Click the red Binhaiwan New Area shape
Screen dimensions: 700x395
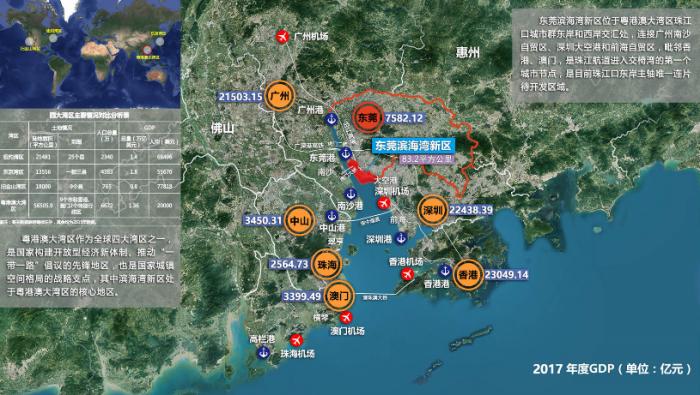362,174
